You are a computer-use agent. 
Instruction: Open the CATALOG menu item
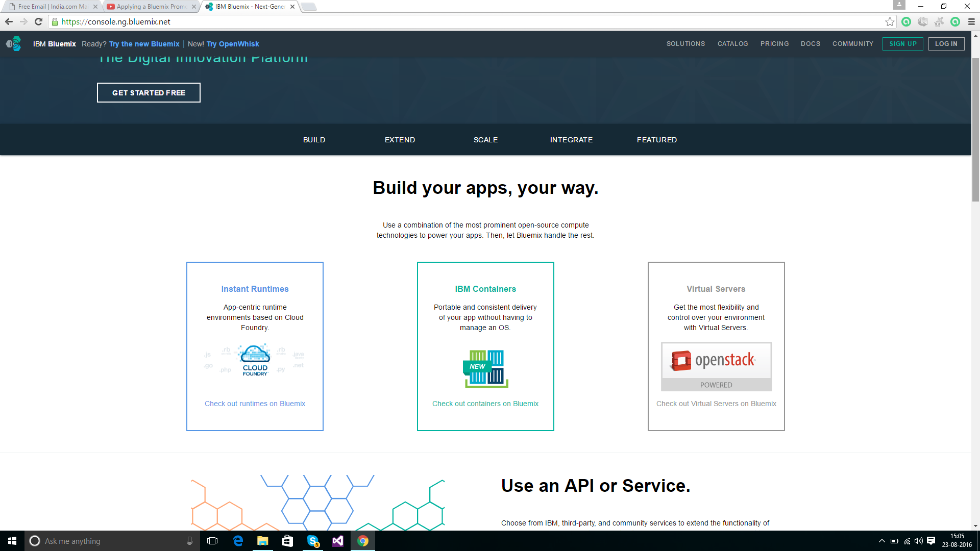(732, 44)
